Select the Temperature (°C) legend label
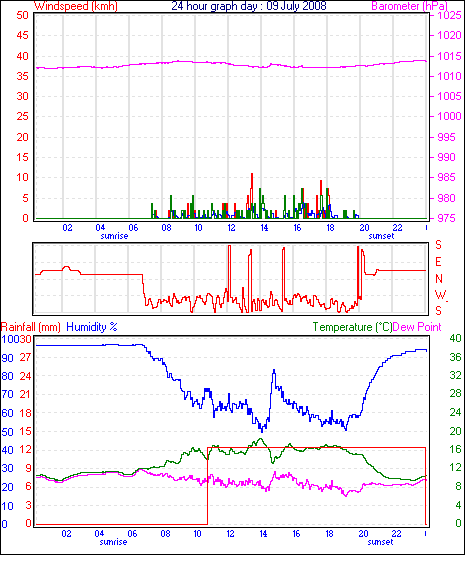466x563 pixels. [x=352, y=327]
